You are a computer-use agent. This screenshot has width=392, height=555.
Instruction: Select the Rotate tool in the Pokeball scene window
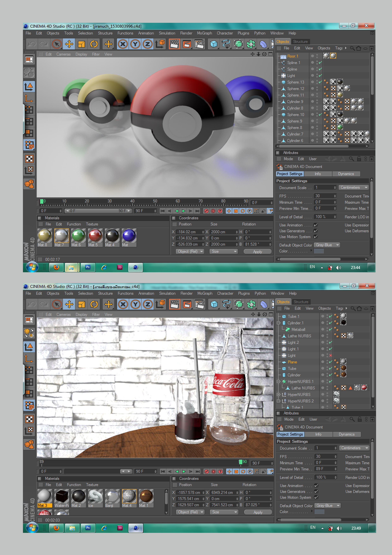pos(94,44)
